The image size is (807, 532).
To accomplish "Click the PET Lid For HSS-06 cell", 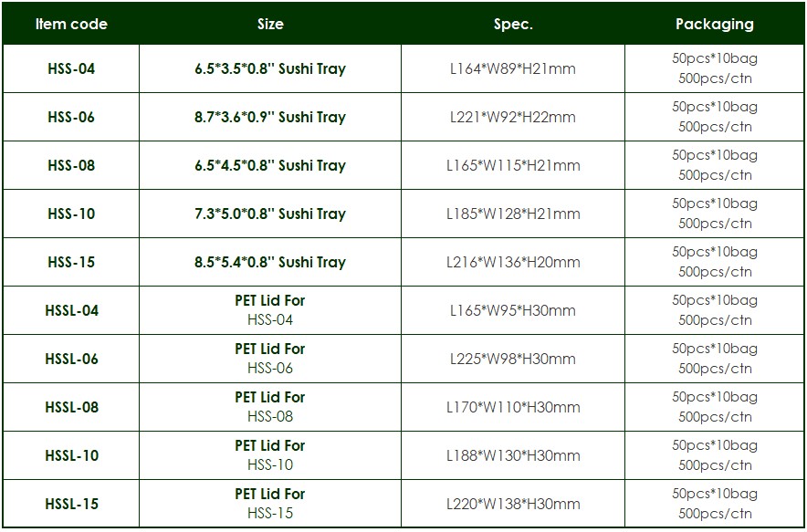I will [270, 359].
